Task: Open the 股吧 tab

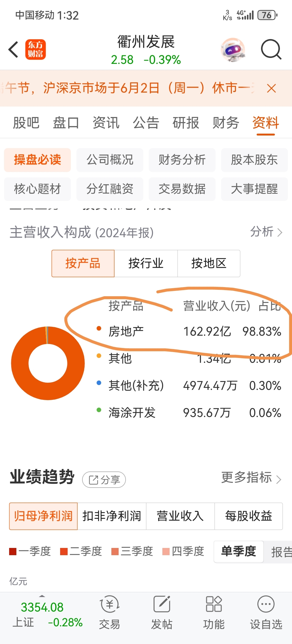Action: click(26, 123)
